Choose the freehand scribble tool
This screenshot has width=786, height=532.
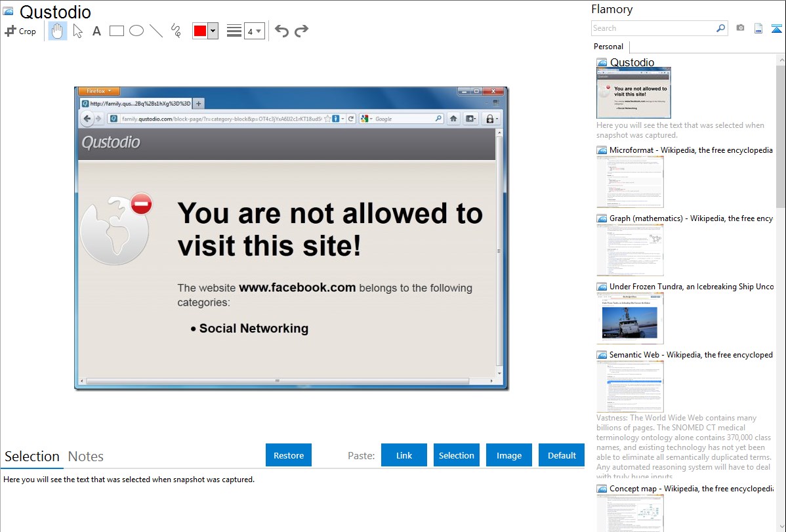tap(176, 31)
